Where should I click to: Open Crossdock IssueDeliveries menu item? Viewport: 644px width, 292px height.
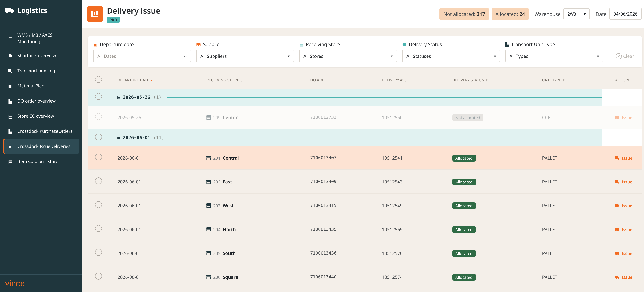tap(41, 147)
